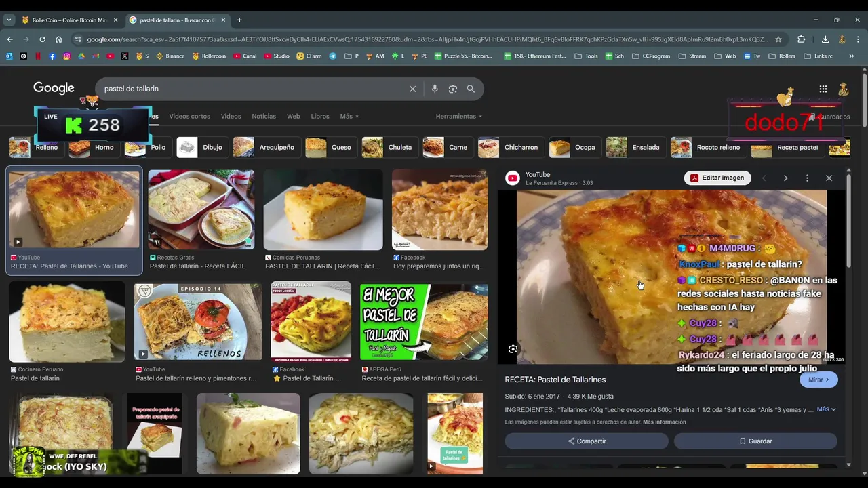
Task: Open the CCProgram bookmark folder
Action: click(651, 56)
